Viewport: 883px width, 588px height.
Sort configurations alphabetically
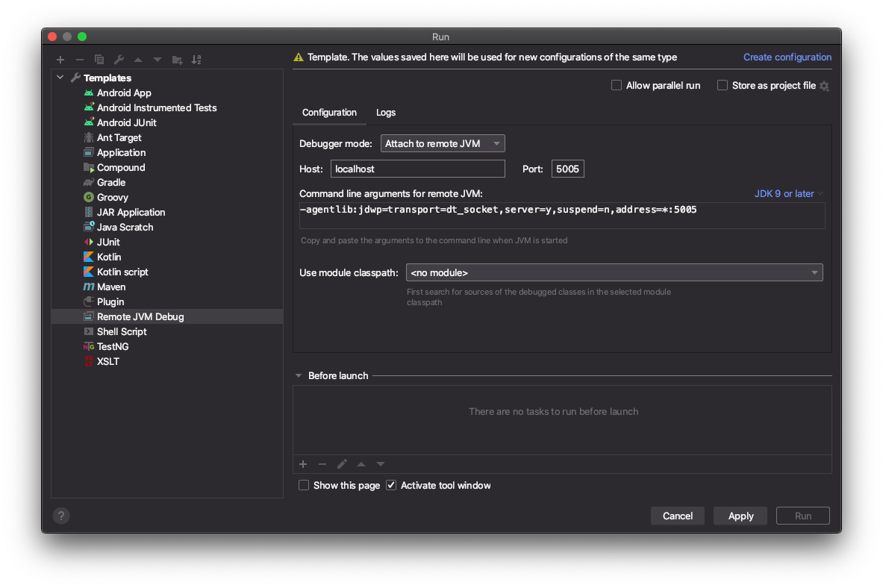pos(196,60)
